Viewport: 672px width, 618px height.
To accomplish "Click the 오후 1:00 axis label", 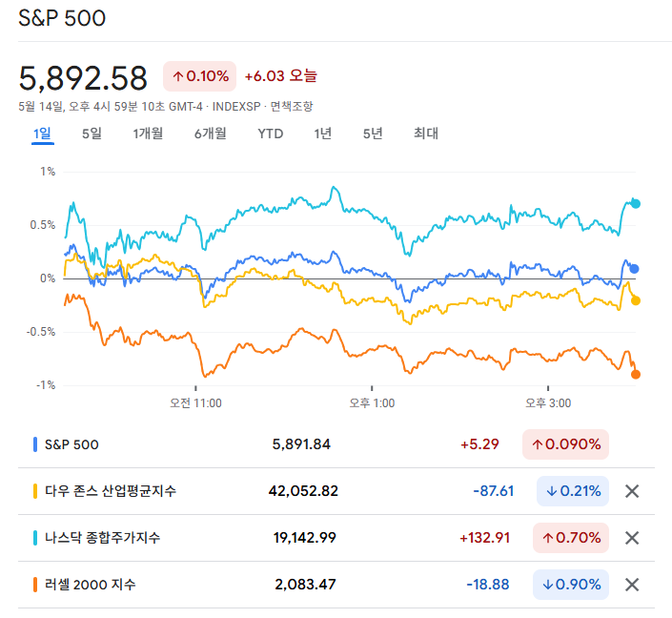I will tap(372, 403).
